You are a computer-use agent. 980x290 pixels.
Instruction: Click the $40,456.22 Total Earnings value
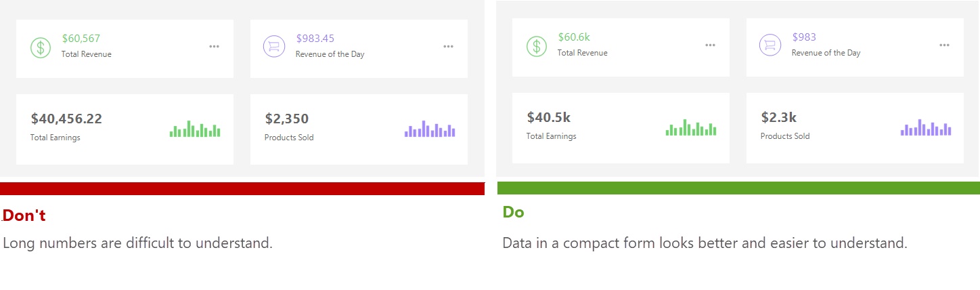coord(66,119)
